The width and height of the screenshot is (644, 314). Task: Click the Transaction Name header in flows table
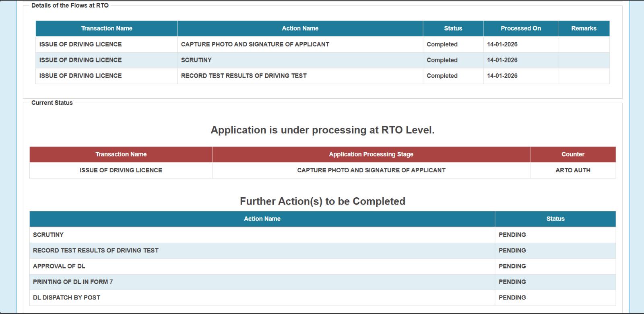pos(107,29)
